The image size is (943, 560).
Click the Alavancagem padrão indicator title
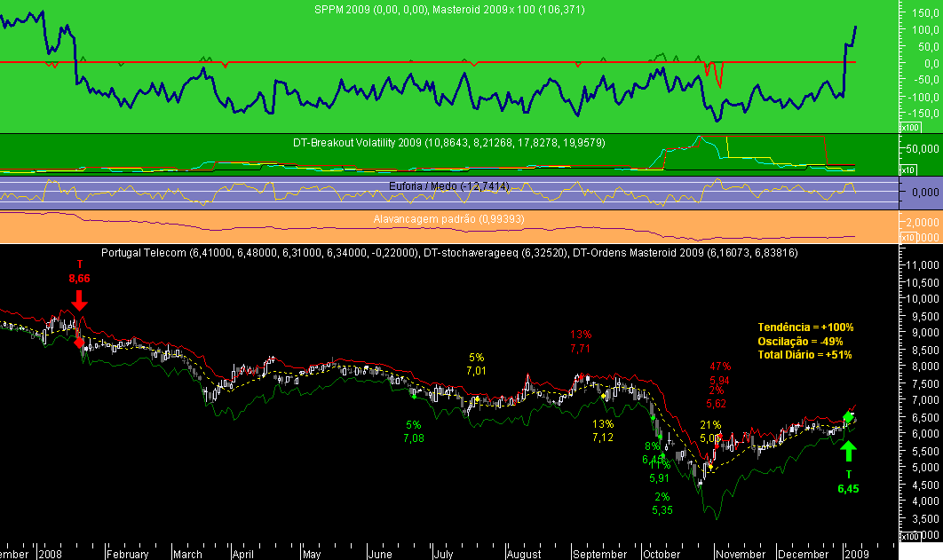tap(449, 219)
